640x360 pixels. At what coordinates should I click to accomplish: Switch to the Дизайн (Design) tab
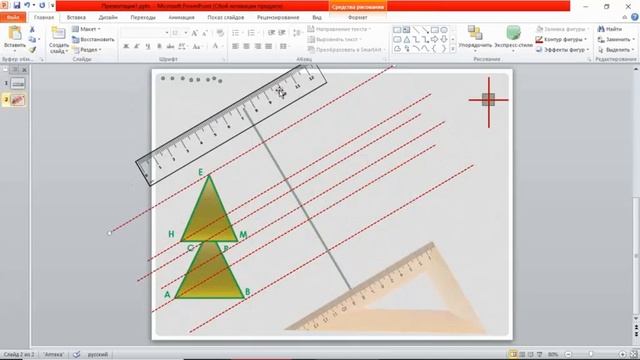[x=108, y=18]
